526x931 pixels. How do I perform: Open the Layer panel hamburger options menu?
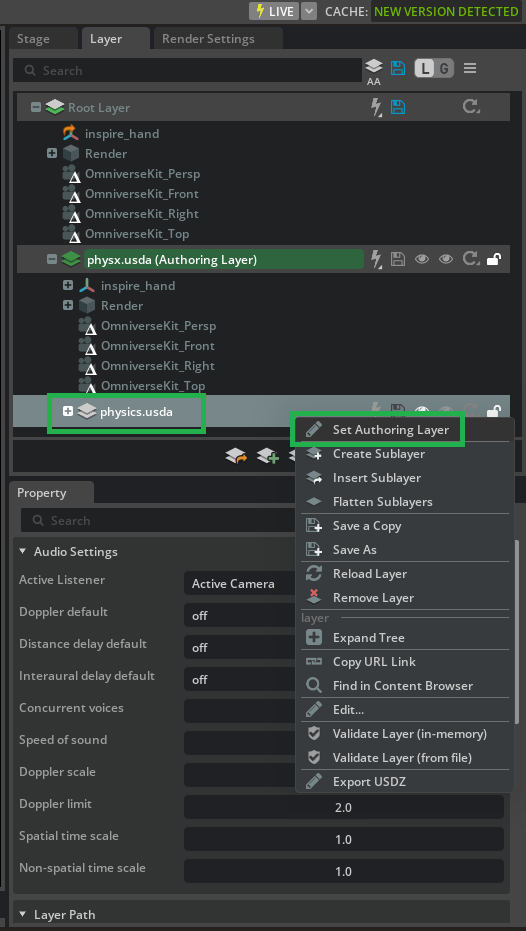pos(470,68)
